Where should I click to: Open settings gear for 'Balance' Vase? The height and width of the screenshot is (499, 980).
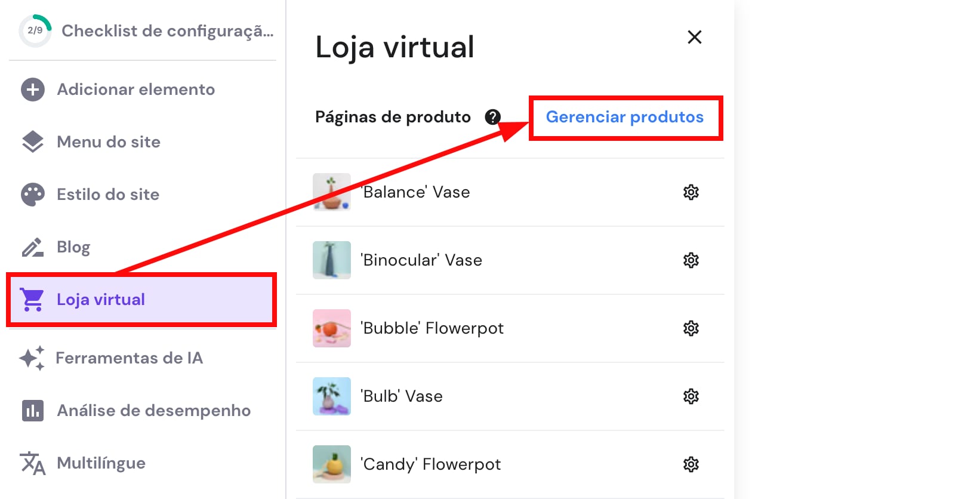point(691,192)
